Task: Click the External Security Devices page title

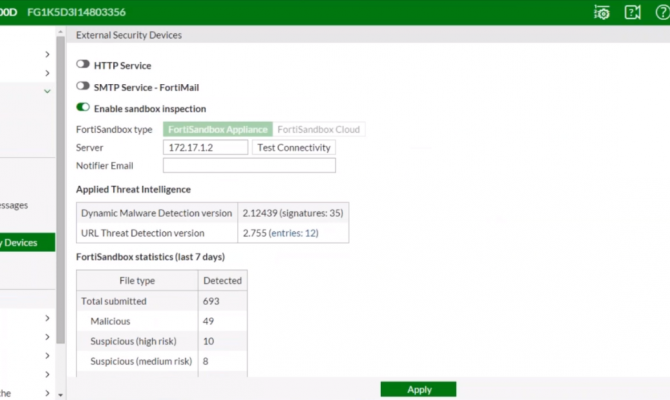Action: pos(129,35)
